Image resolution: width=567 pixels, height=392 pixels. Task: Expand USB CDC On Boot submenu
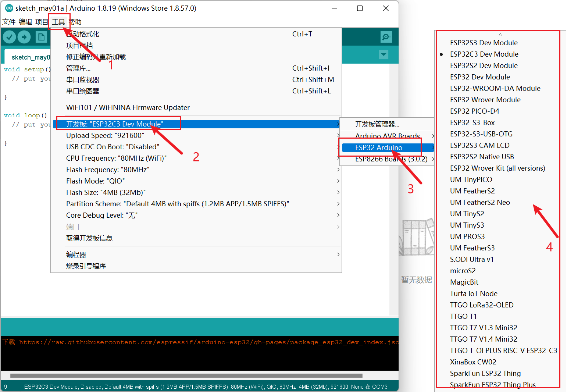(x=196, y=147)
